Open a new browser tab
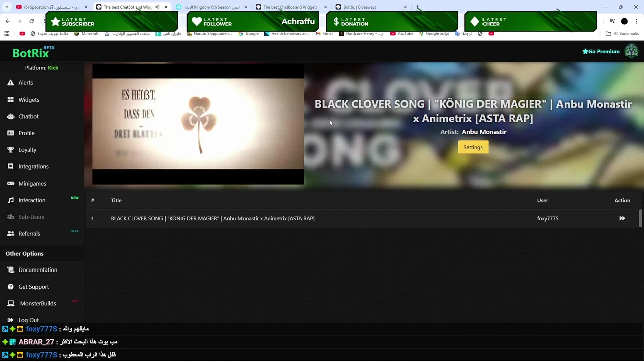 coord(417,7)
